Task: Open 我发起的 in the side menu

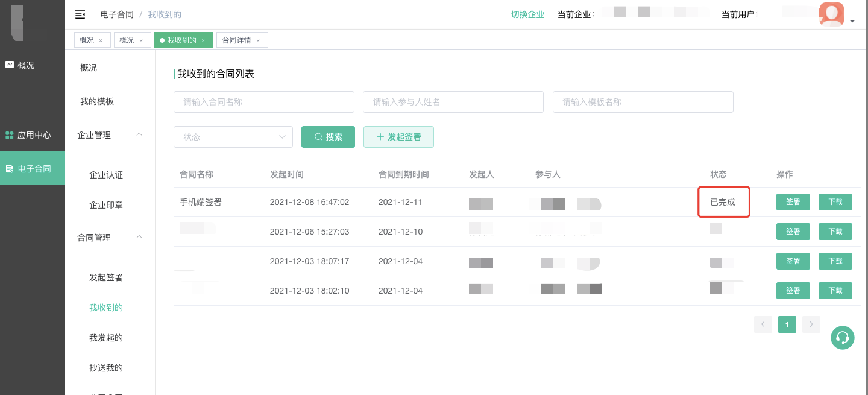Action: (x=106, y=338)
